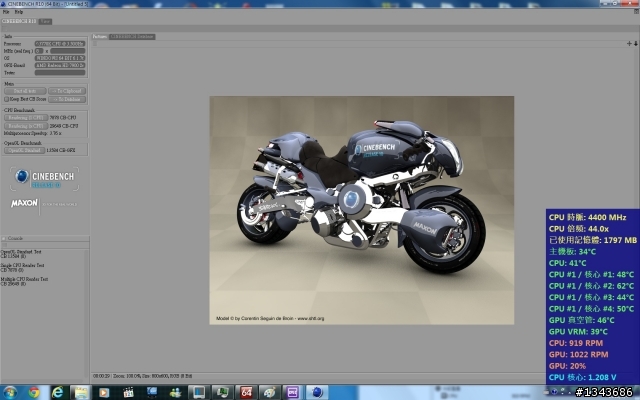This screenshot has height=400, width=640.
Task: Open the blue monitor app on taskbar
Action: click(152, 393)
